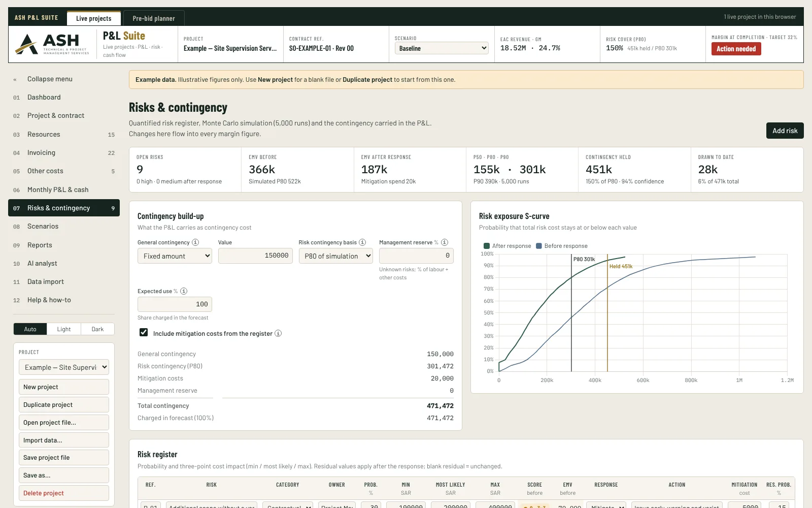Screen dimensions: 812x508
Task: Click Open project file button
Action: click(x=64, y=423)
